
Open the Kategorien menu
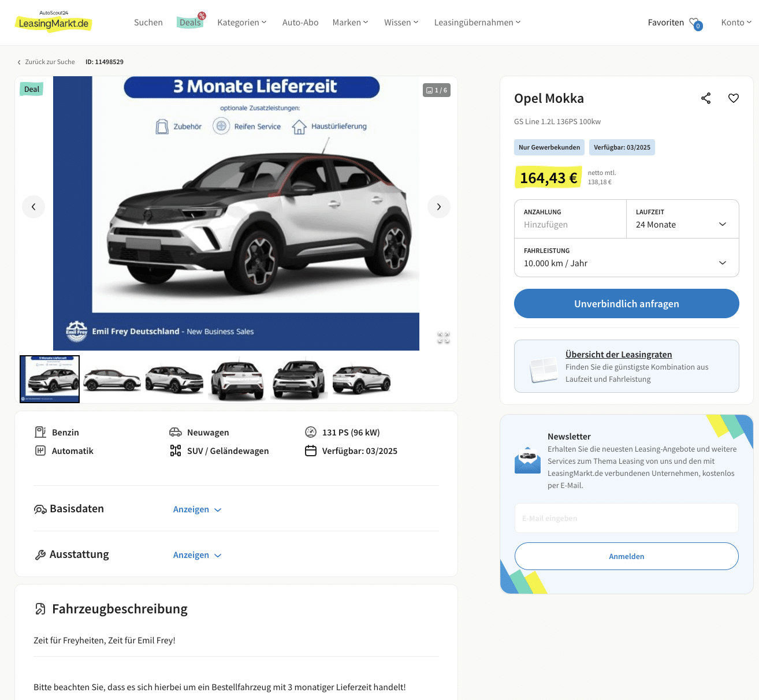pos(242,23)
